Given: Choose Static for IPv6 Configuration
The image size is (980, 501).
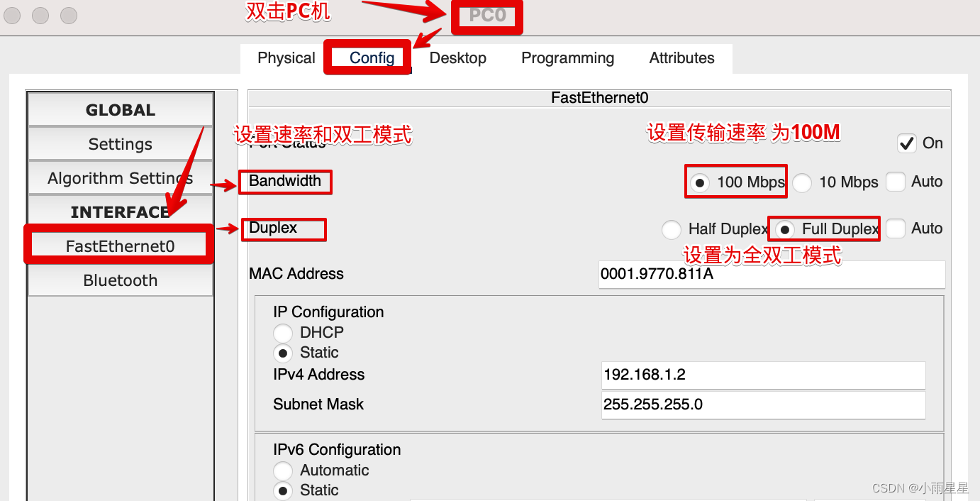Looking at the screenshot, I should (x=283, y=490).
